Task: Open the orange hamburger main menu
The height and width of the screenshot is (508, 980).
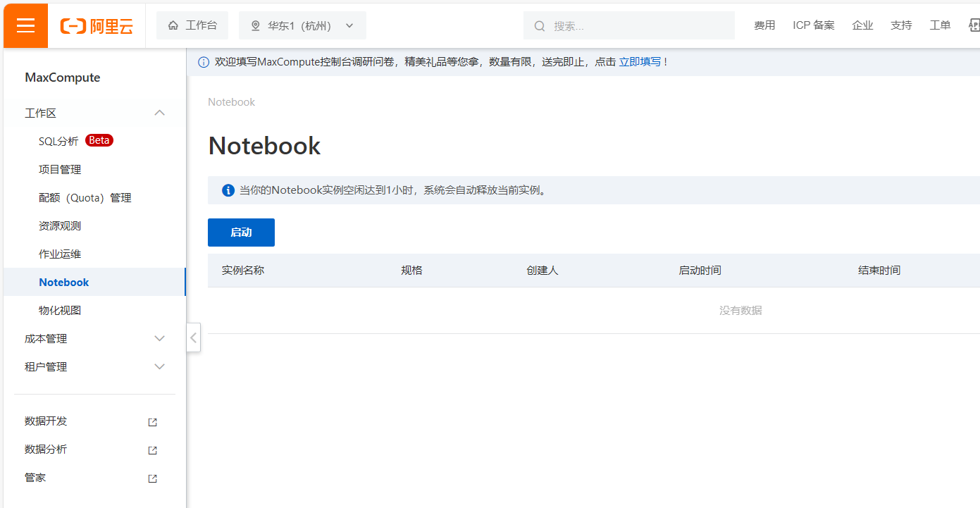Action: 25,25
